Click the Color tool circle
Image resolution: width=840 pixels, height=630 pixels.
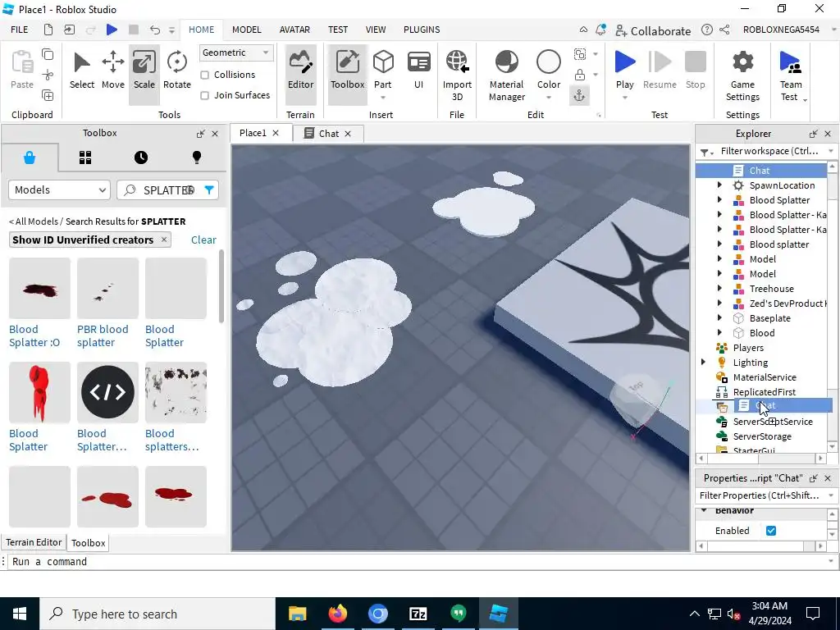(x=549, y=62)
